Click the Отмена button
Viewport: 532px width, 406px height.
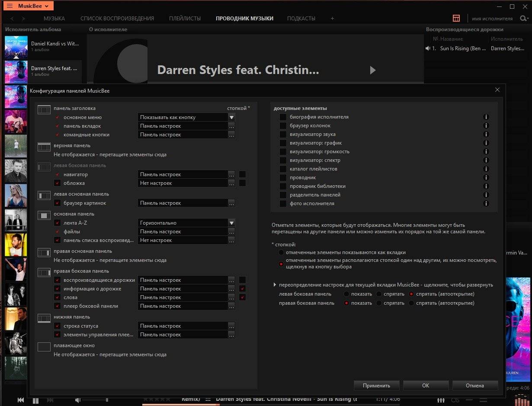pos(475,385)
